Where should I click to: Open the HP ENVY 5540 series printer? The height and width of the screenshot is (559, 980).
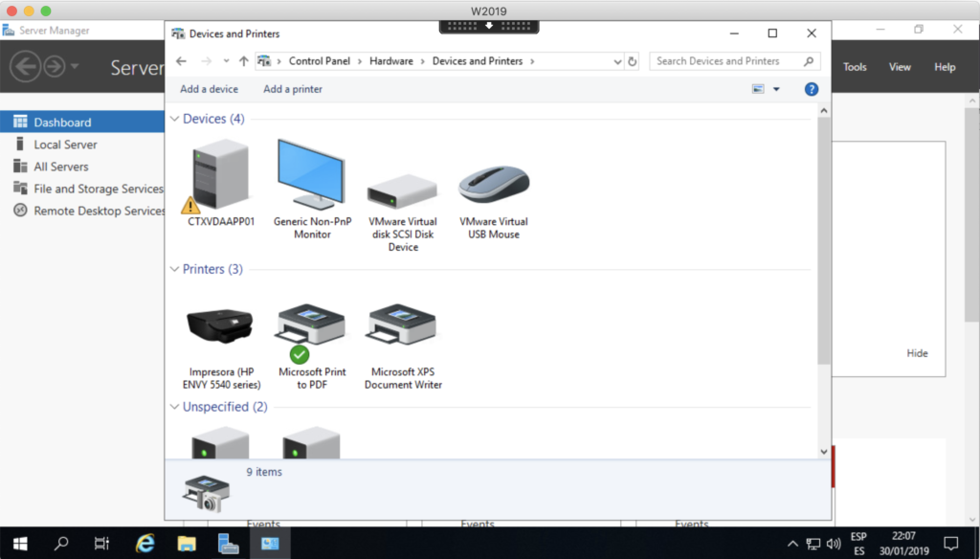coord(219,325)
